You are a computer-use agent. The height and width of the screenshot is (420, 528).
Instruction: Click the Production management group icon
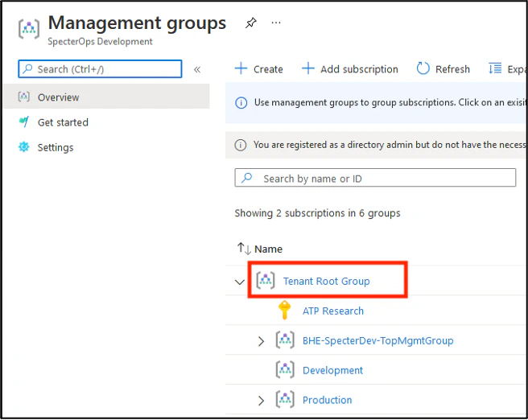point(284,400)
